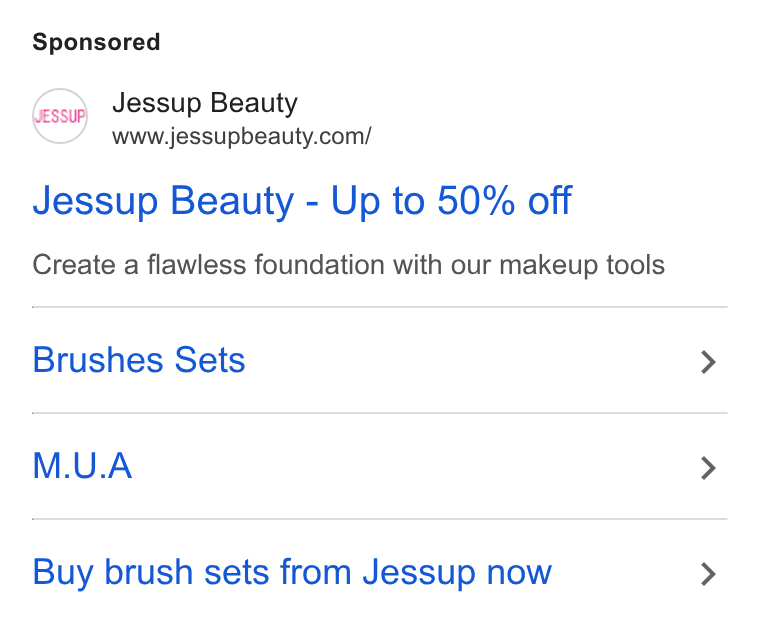Click 'Up to' in the ad headline
Viewport: 760px width, 624px height.
tap(378, 201)
